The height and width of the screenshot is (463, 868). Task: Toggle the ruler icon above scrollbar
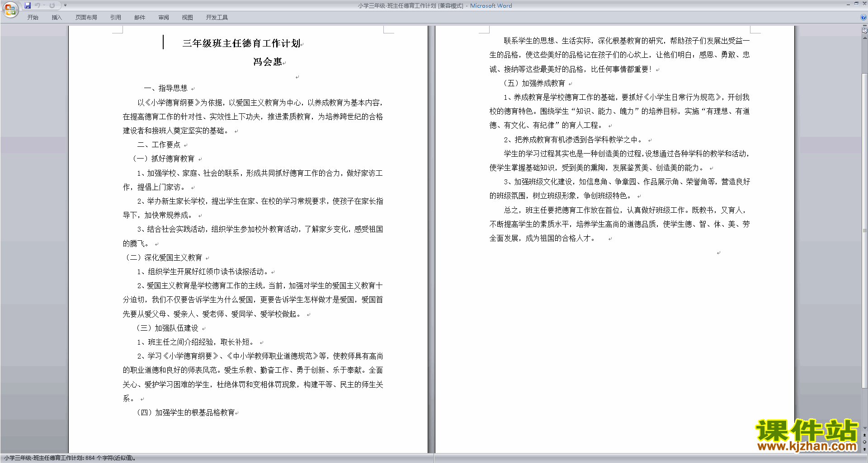pos(865,31)
